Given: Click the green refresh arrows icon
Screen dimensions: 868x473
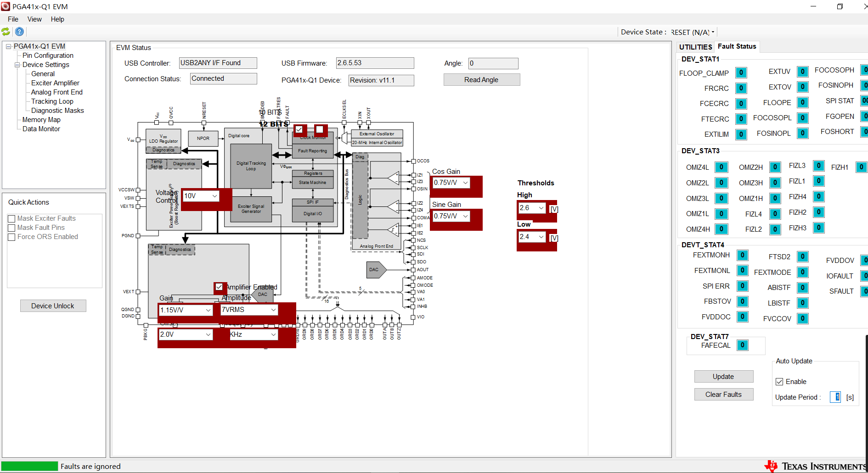Looking at the screenshot, I should coord(6,32).
